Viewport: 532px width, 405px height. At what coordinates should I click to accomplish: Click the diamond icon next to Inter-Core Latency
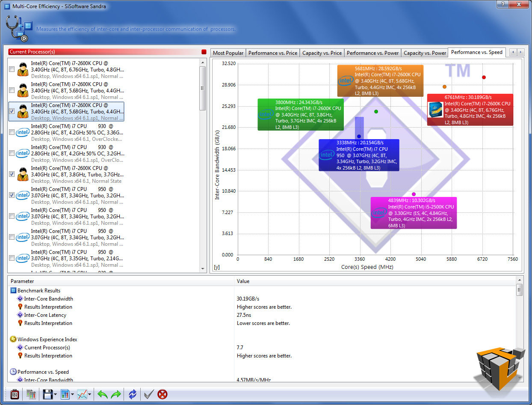click(x=20, y=315)
